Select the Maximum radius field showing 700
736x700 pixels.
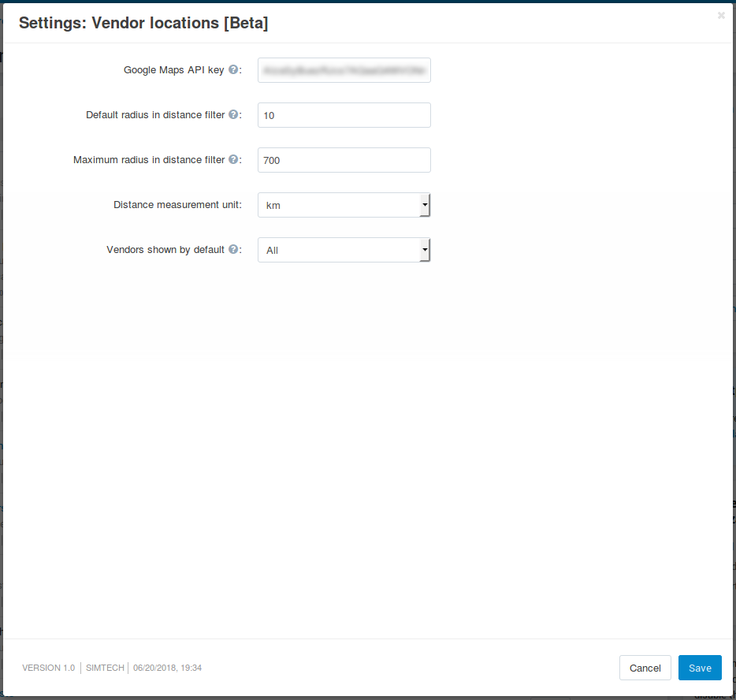point(344,160)
